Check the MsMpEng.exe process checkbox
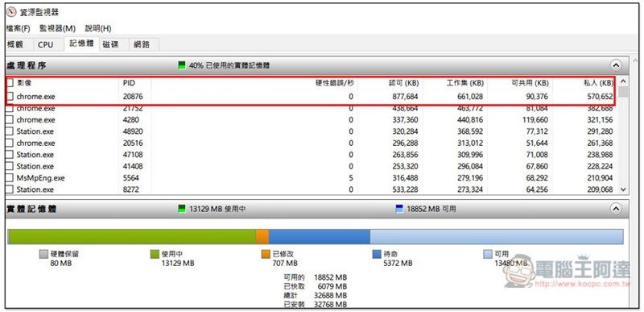Image resolution: width=644 pixels, height=312 pixels. pyautogui.click(x=10, y=178)
